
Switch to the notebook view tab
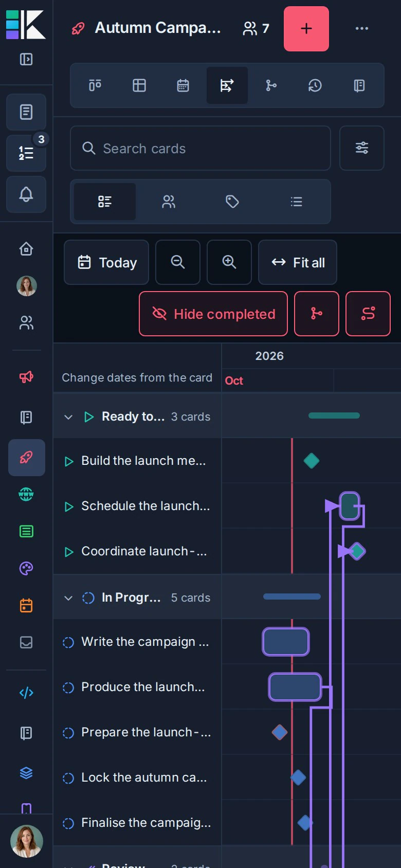pyautogui.click(x=359, y=85)
